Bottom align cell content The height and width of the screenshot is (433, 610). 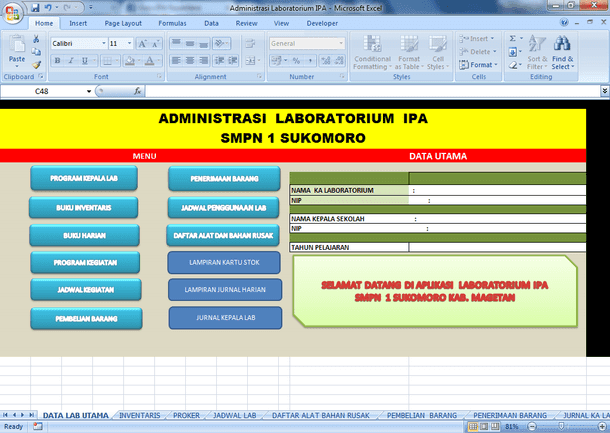pyautogui.click(x=203, y=44)
